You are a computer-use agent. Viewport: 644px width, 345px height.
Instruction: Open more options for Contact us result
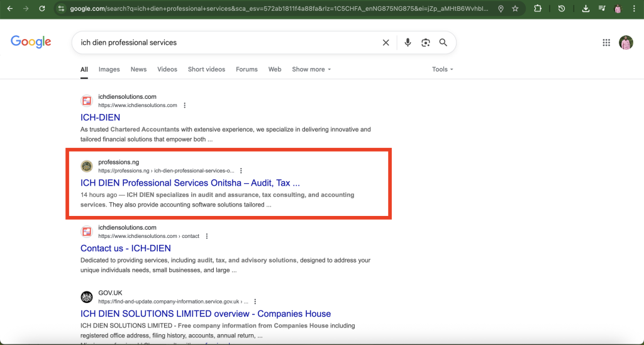coord(206,236)
